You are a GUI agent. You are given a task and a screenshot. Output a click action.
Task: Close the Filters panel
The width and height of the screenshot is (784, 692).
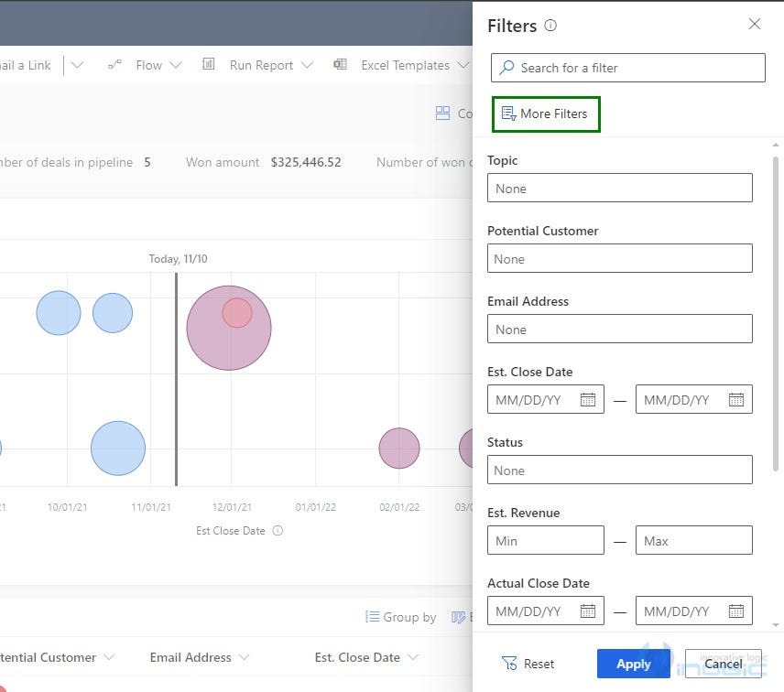755,24
